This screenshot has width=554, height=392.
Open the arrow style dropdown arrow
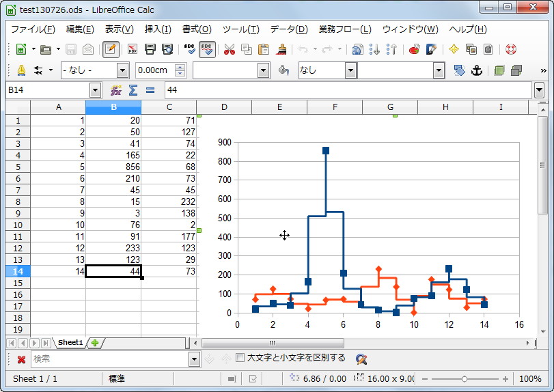coord(51,70)
